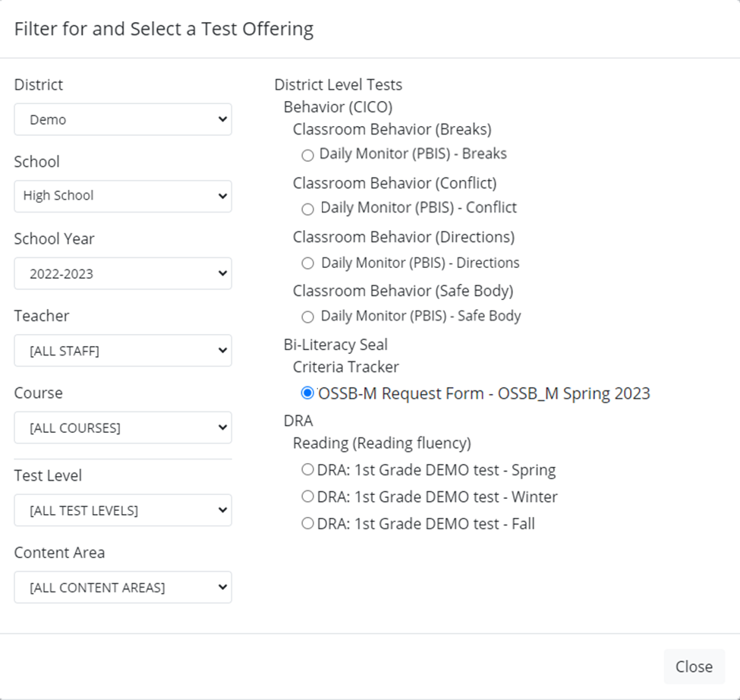Click the OSSB-M Request Form radio button
Image resolution: width=740 pixels, height=700 pixels.
[x=307, y=393]
